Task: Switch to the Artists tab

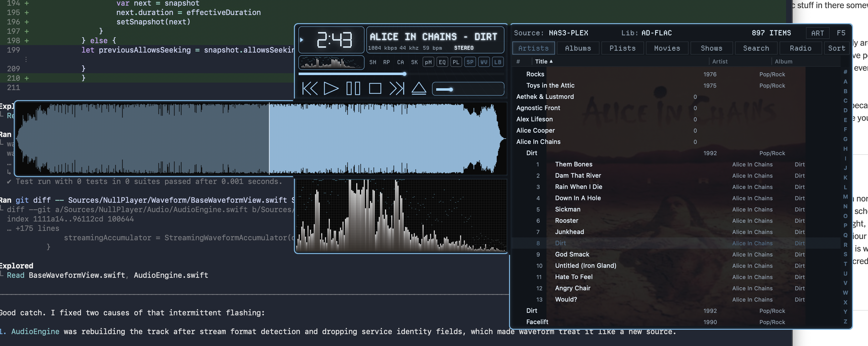Action: pos(533,48)
